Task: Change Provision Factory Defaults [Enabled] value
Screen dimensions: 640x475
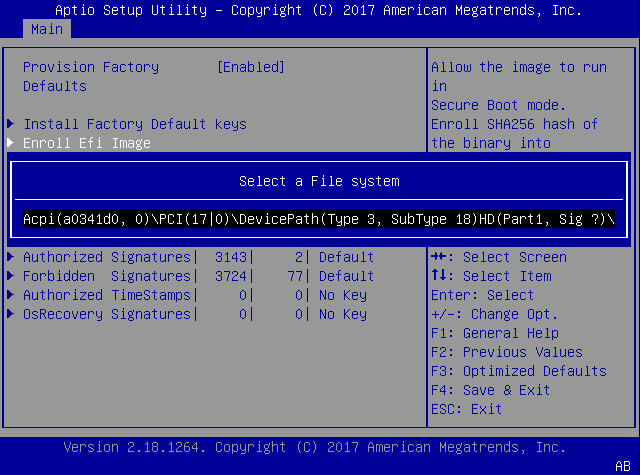Action: [x=251, y=67]
